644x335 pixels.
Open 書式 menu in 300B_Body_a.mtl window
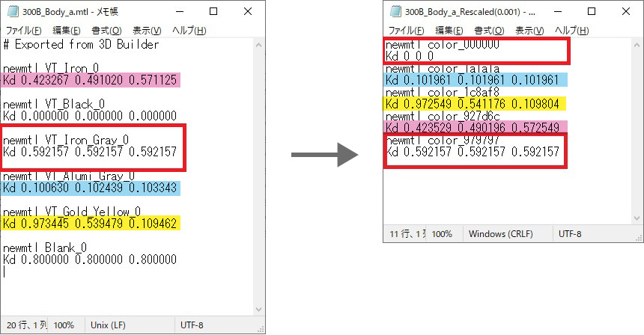click(106, 31)
